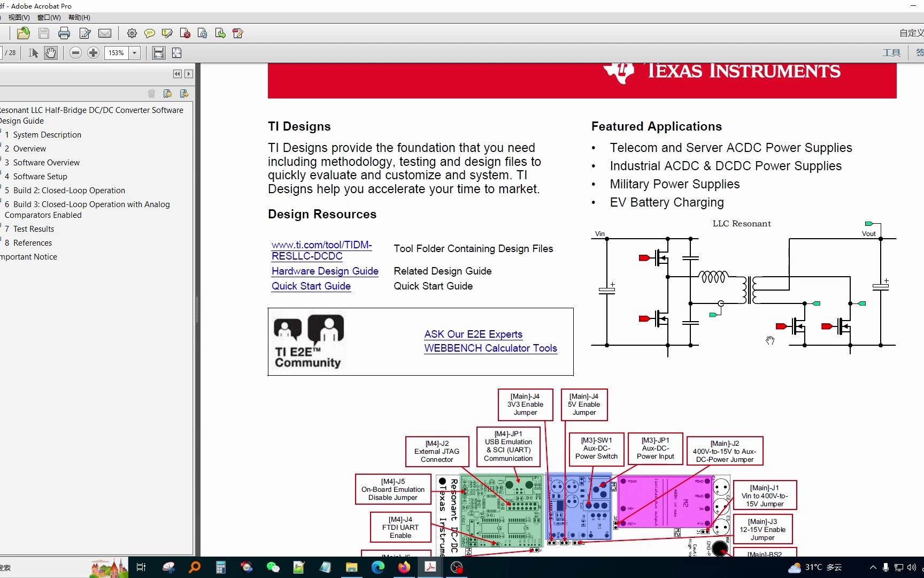Open the 视图(V) menu
924x578 pixels.
point(19,17)
